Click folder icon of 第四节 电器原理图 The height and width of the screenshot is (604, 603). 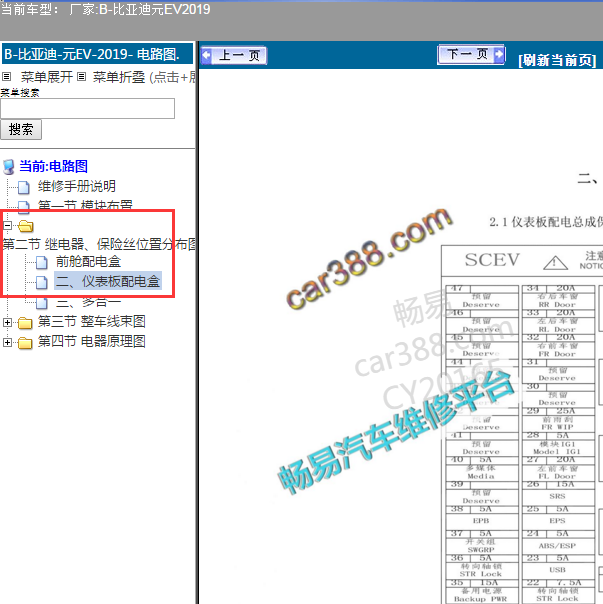click(x=25, y=342)
